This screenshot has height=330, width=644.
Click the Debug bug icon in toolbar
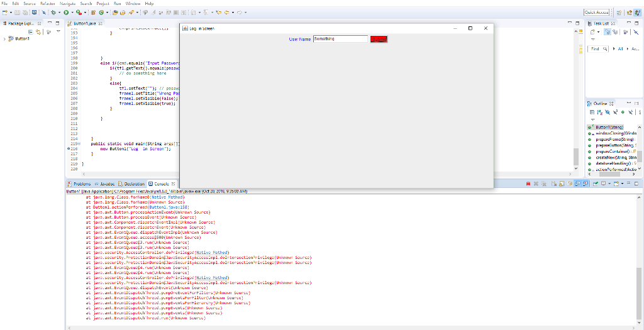(53, 13)
